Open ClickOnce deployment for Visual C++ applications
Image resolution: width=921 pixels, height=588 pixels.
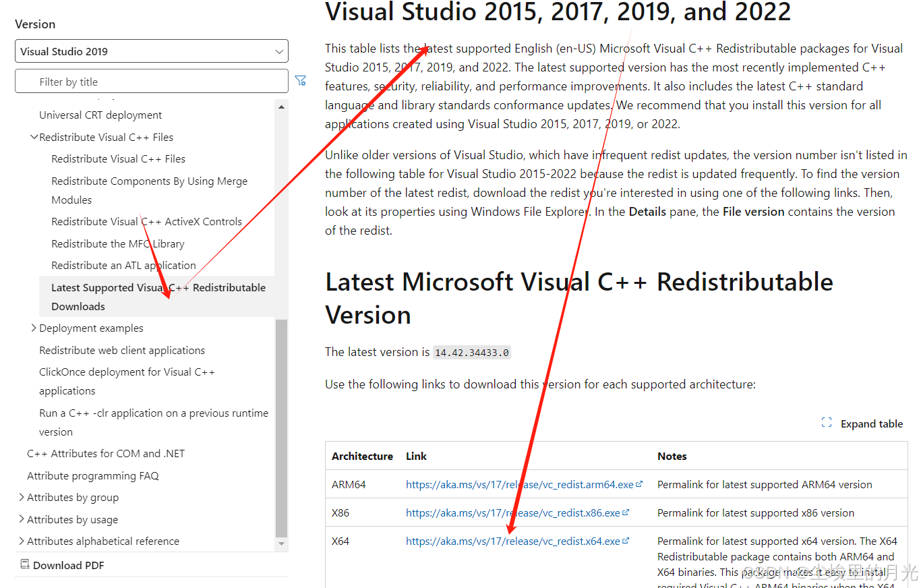[x=127, y=381]
